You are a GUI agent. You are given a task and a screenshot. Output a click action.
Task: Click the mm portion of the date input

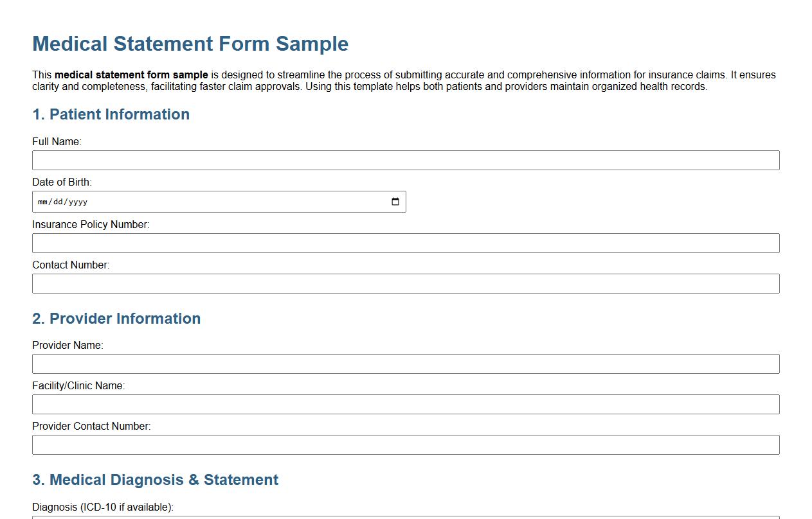click(44, 201)
